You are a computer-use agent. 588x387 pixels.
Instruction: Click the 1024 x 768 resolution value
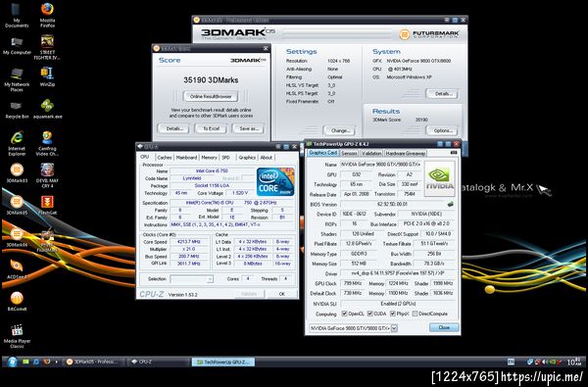(x=338, y=61)
